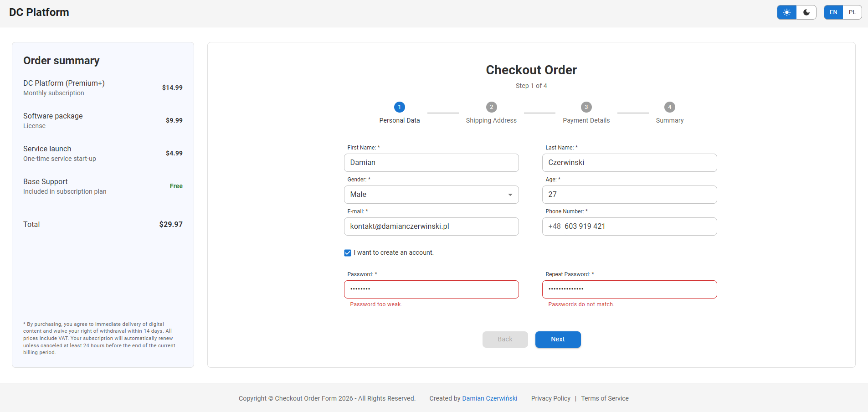The height and width of the screenshot is (412, 868).
Task: Select PL language option
Action: coord(852,12)
